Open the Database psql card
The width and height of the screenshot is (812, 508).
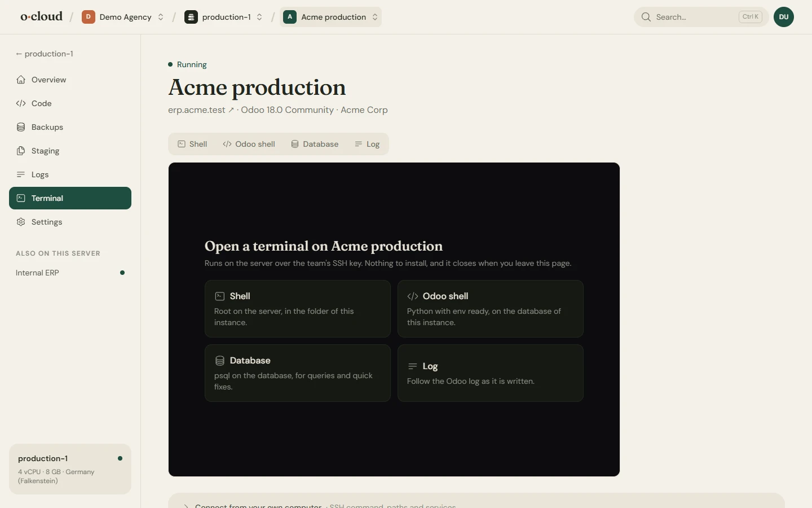(x=298, y=373)
